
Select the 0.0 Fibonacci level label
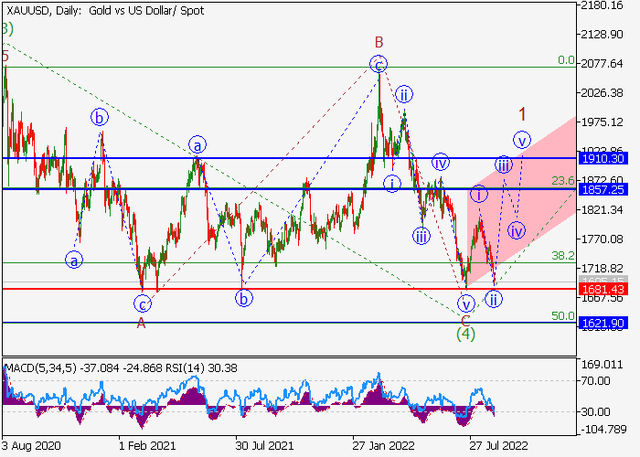click(566, 60)
